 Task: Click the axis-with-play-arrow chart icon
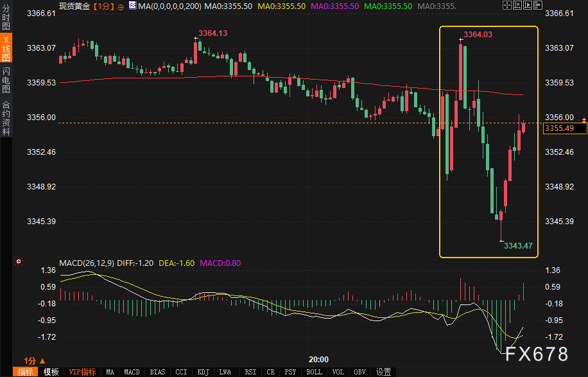(x=527, y=5)
